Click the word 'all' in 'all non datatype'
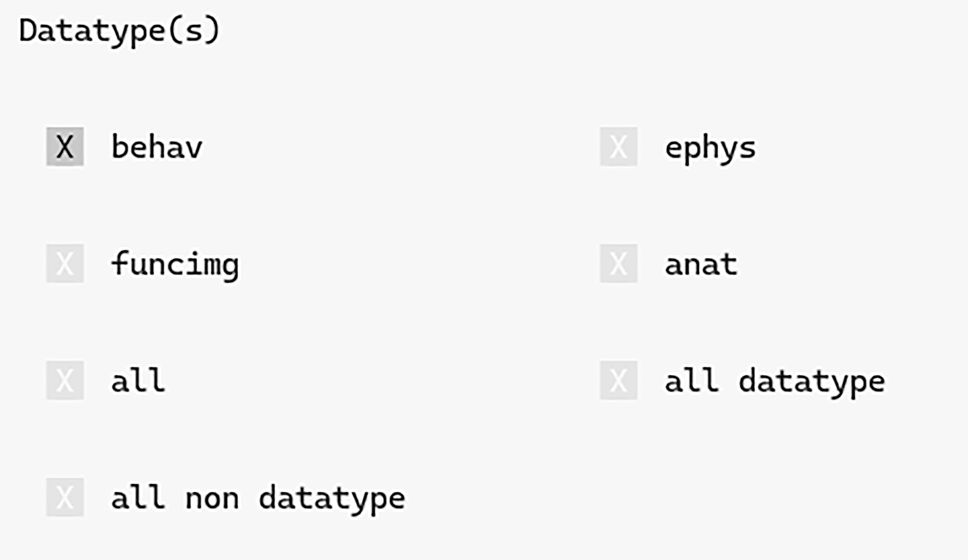 (x=138, y=498)
